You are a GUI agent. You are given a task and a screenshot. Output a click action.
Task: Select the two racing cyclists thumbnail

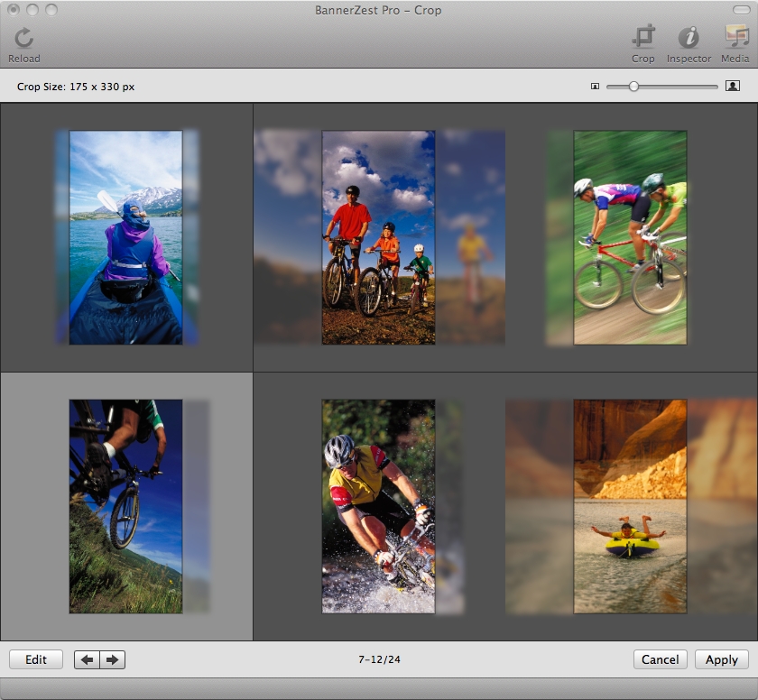click(x=630, y=237)
